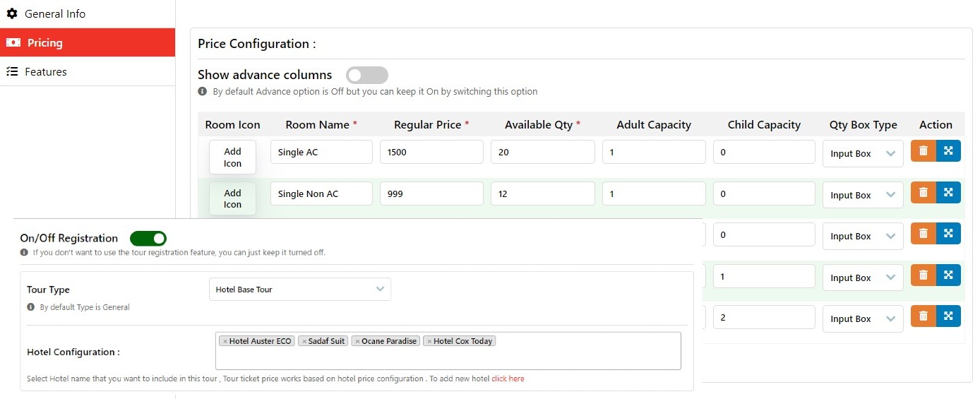980x399 pixels.
Task: Open the General Info tab
Action: (55, 14)
